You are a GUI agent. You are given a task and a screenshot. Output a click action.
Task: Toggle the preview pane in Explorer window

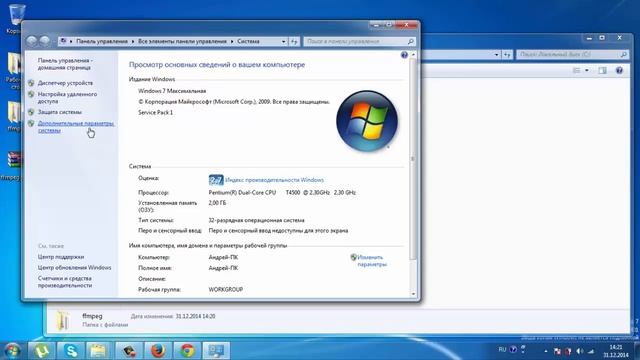[x=602, y=71]
